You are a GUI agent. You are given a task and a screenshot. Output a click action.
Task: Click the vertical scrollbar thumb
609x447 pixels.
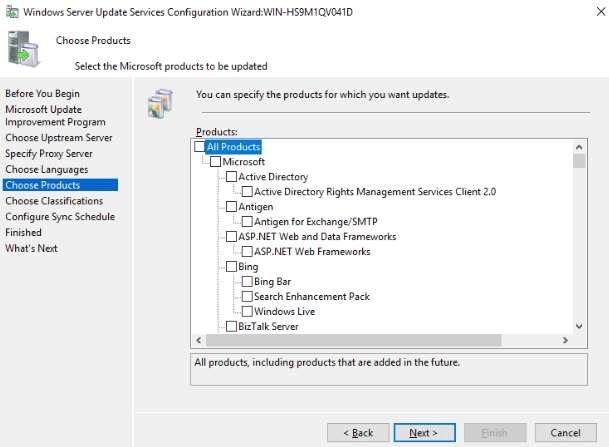(x=579, y=161)
